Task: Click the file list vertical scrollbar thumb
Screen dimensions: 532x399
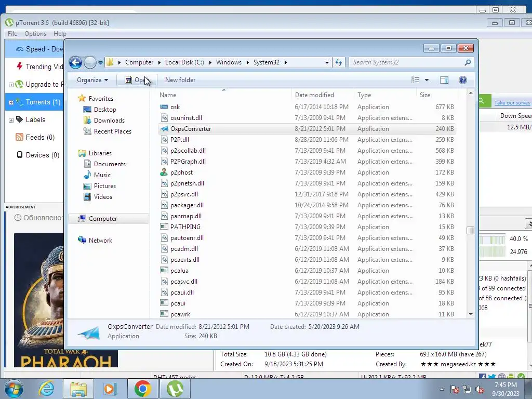Action: (470, 231)
